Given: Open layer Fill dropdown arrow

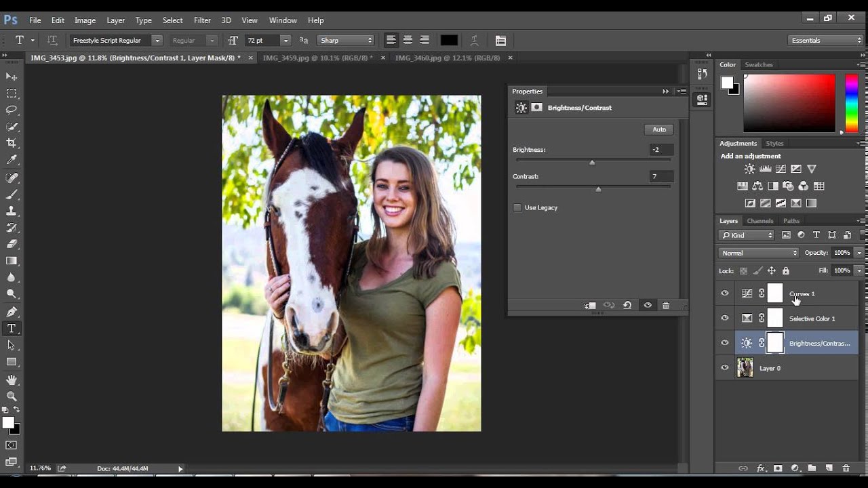Looking at the screenshot, I should 859,270.
